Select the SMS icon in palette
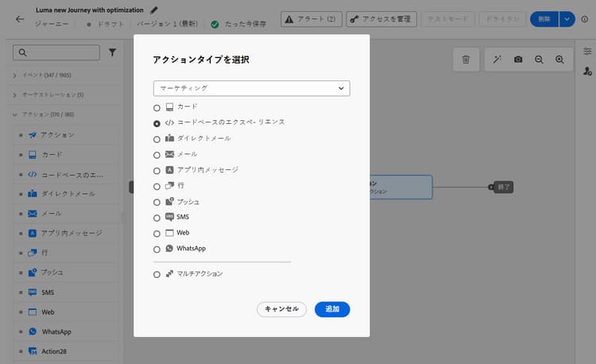Image resolution: width=596 pixels, height=364 pixels. coord(33,292)
